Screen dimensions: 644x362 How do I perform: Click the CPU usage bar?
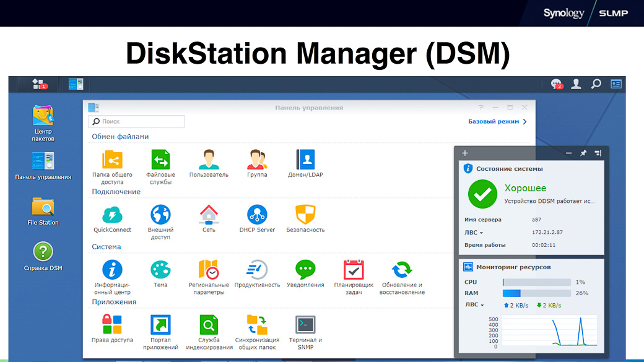click(x=537, y=282)
